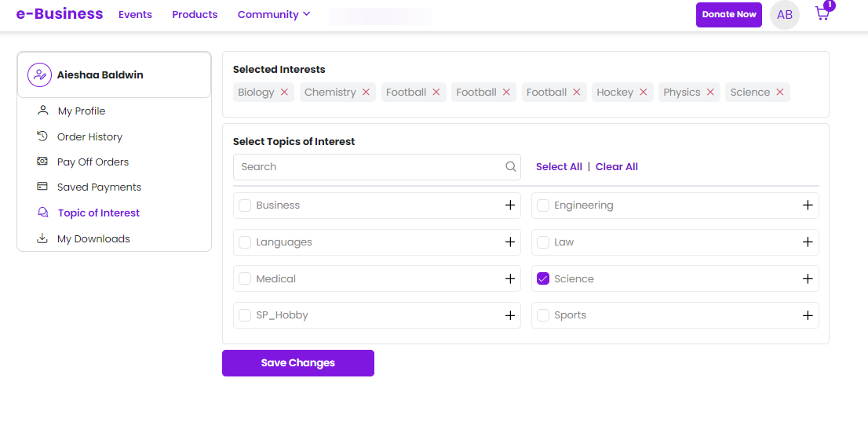Expand the Law topic with its plus
The width and height of the screenshot is (868, 440).
point(808,242)
